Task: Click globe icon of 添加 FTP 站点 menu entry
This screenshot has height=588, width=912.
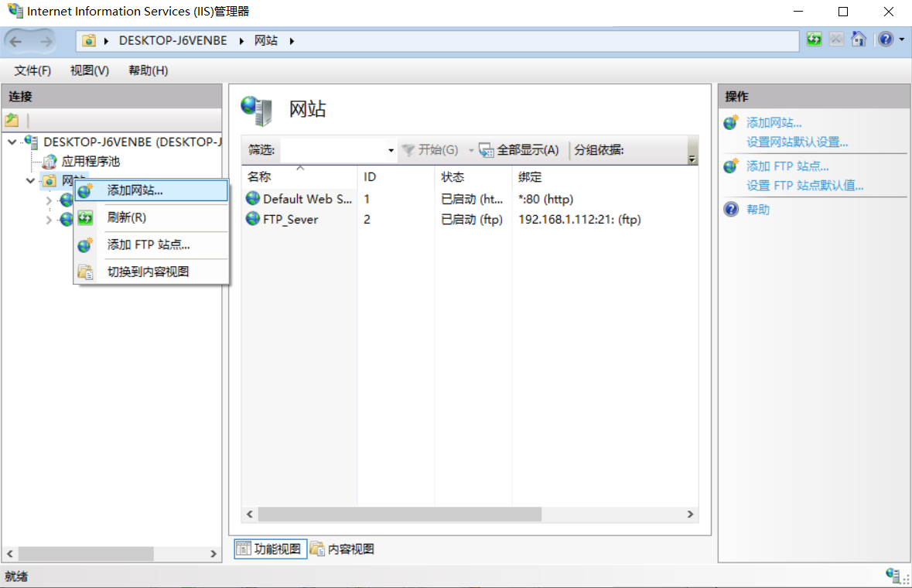Action: [86, 244]
